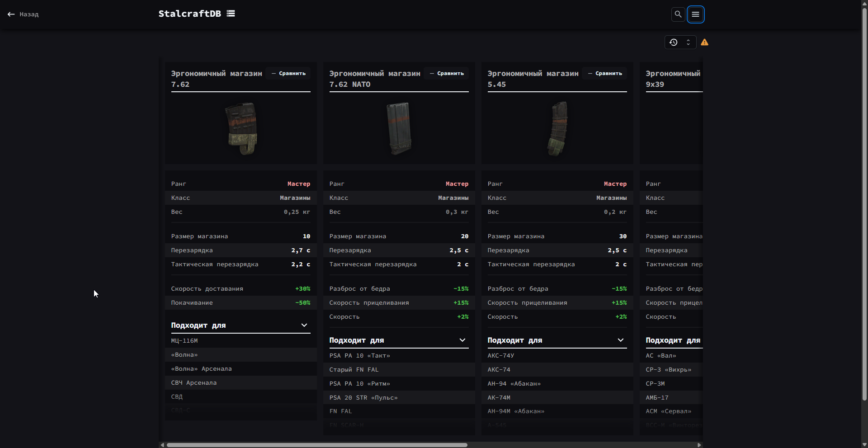Open СВЧ Арсенала entry
Viewport: 868px width, 448px height.
coord(193,383)
